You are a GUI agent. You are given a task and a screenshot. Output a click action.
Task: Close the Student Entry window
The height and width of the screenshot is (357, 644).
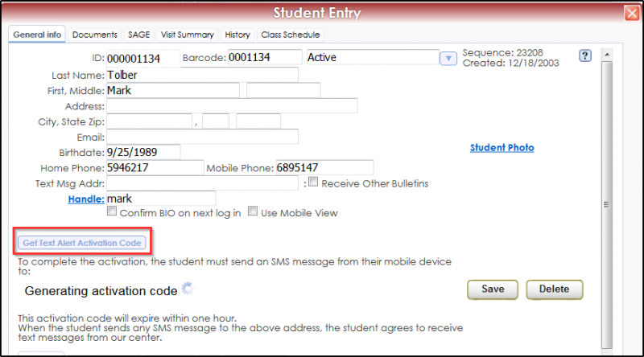pos(632,13)
